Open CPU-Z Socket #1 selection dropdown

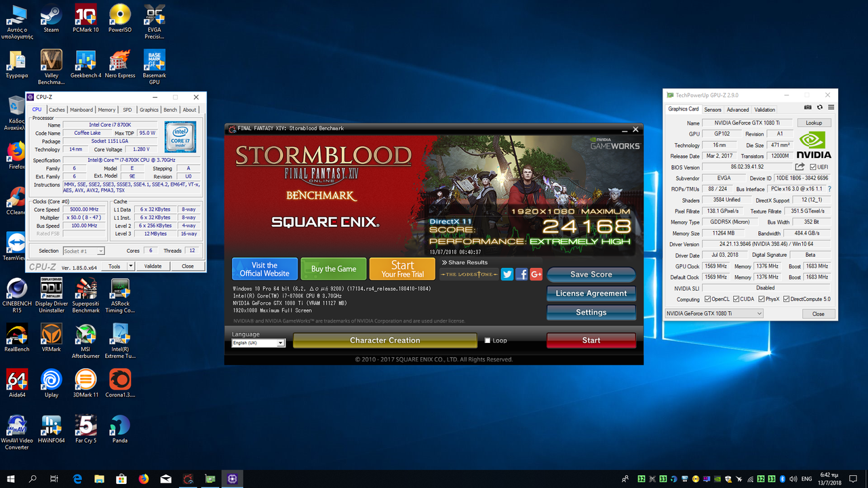pos(83,251)
